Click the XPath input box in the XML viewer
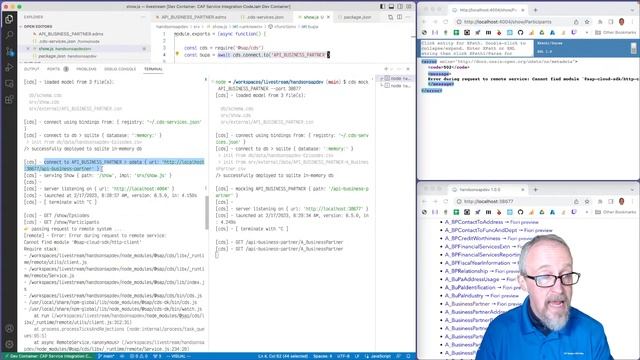This screenshot has height=360, width=640. tap(476, 48)
